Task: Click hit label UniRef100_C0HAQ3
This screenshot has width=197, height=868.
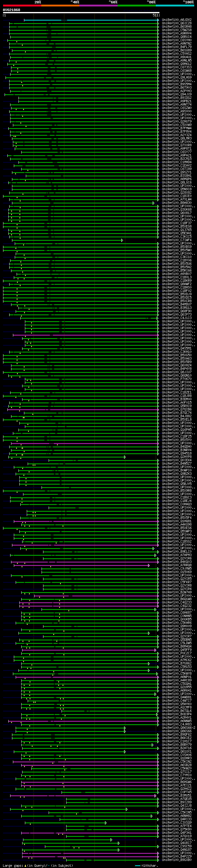Action: (x=176, y=504)
